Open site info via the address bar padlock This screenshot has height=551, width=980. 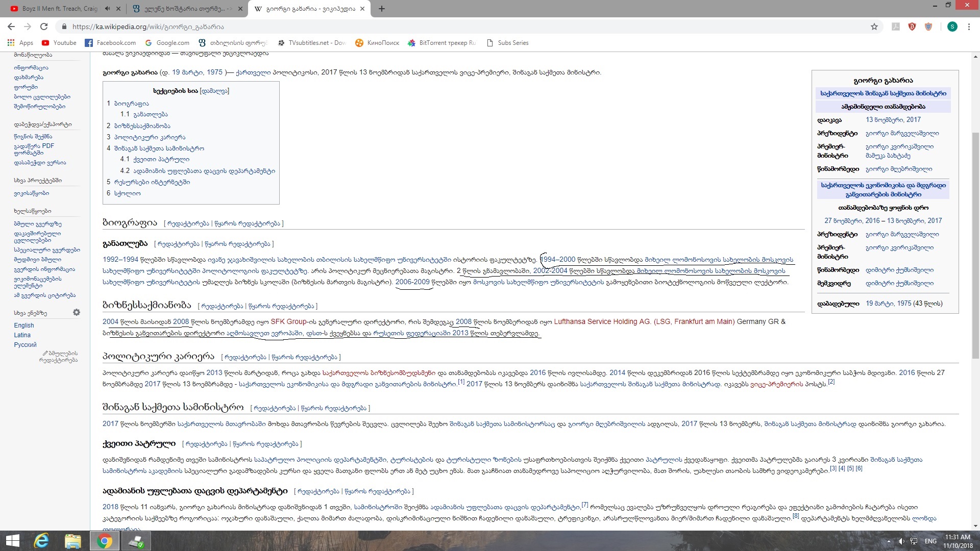[64, 27]
